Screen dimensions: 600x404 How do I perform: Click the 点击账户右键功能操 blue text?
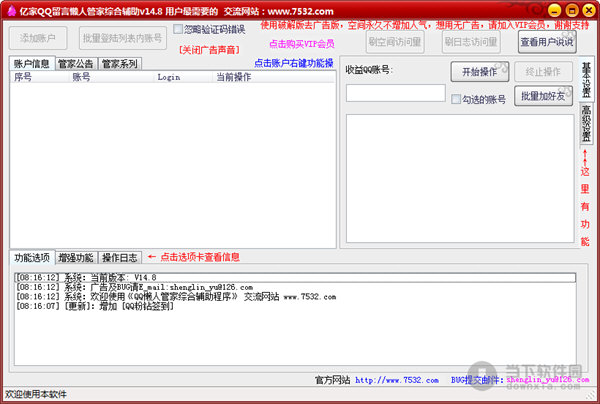294,63
